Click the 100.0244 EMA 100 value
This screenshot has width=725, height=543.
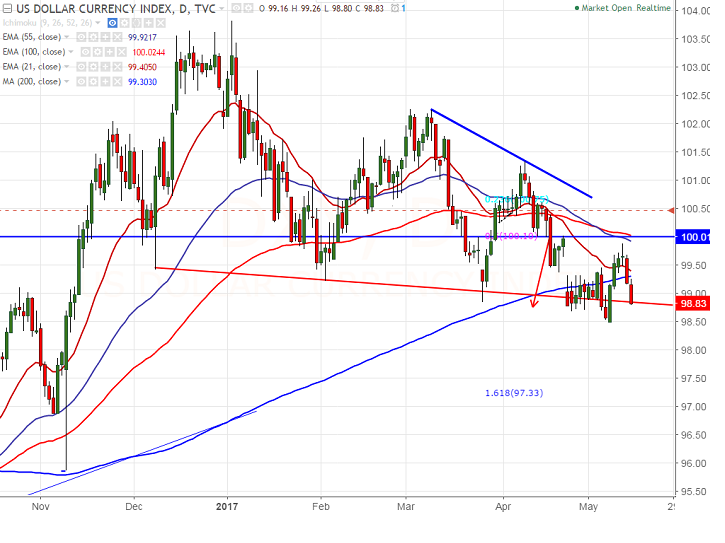[149, 52]
